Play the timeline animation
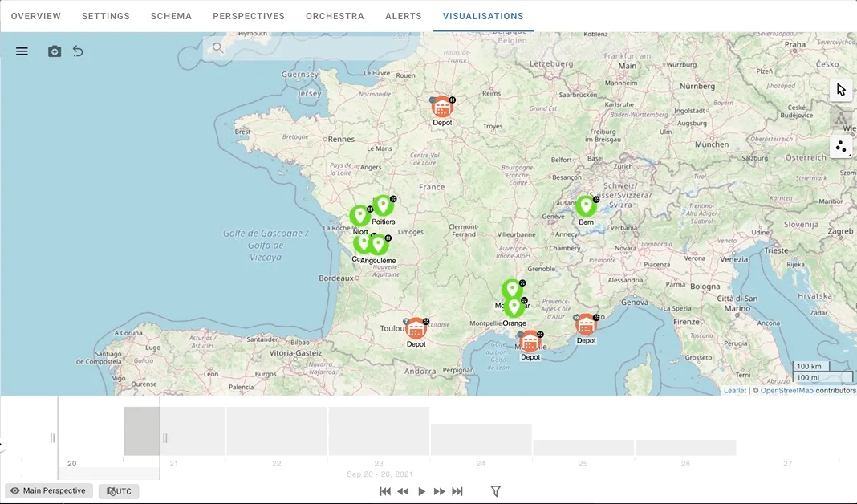 (x=421, y=491)
